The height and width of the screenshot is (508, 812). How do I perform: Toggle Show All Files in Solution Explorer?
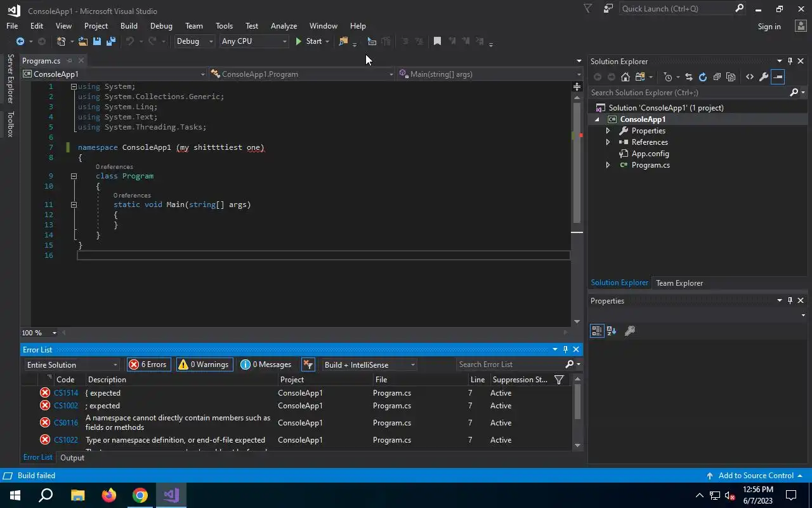(x=731, y=77)
